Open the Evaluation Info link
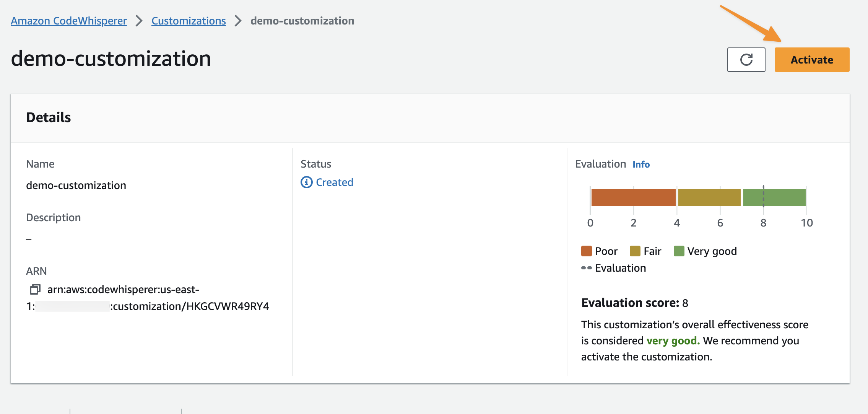This screenshot has width=868, height=414. 641,164
